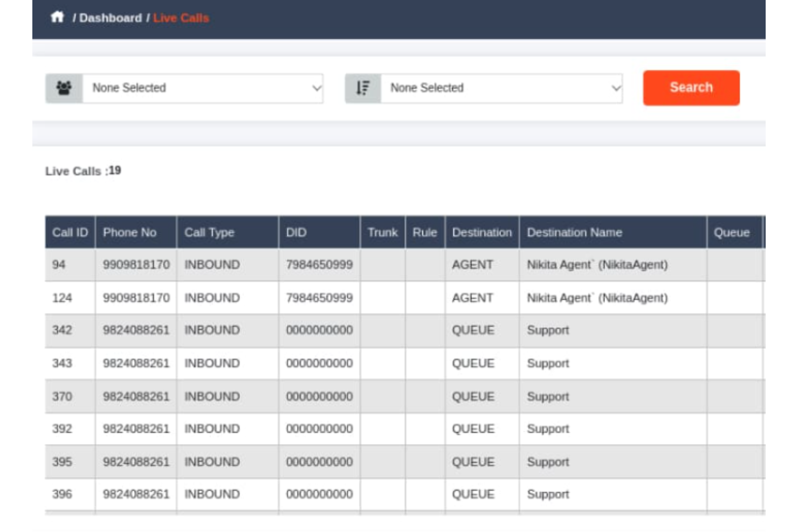Click DID 0000000000 in row 395
Screen dimensions: 798x532
click(x=319, y=462)
